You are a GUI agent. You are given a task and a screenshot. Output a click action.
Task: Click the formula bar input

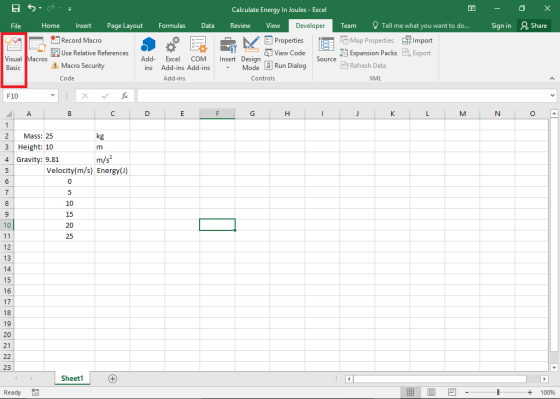coord(342,96)
